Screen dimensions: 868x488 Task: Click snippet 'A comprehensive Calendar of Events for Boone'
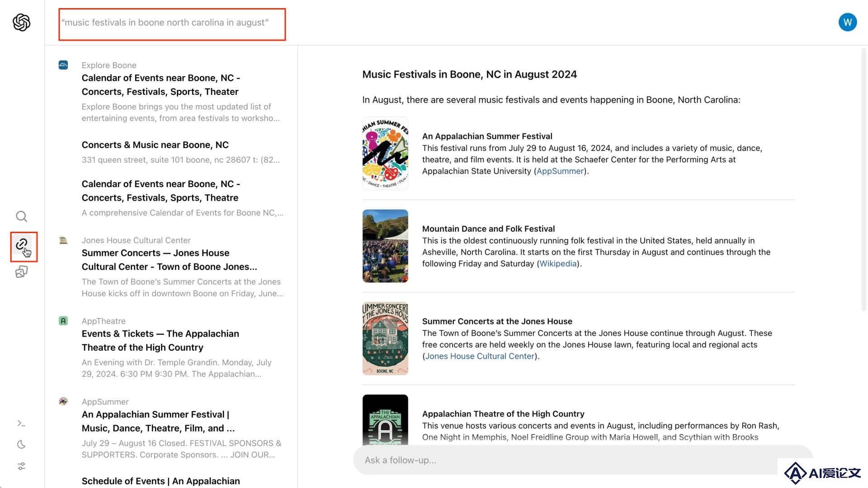coord(183,212)
